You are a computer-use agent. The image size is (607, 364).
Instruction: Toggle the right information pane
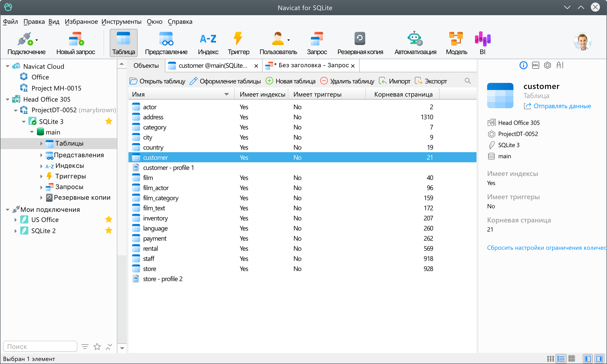point(599,359)
